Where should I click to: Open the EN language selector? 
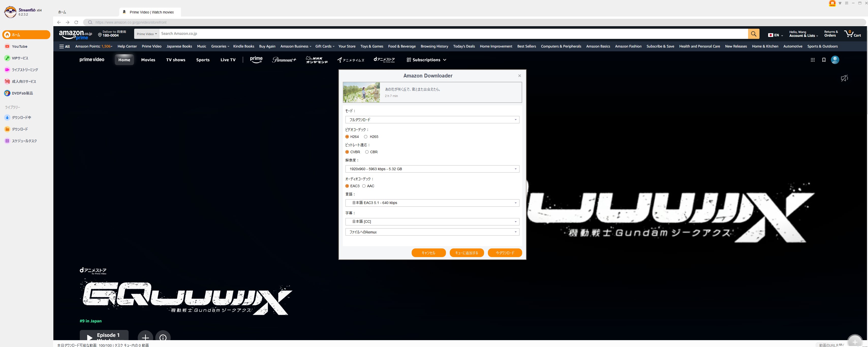point(775,35)
